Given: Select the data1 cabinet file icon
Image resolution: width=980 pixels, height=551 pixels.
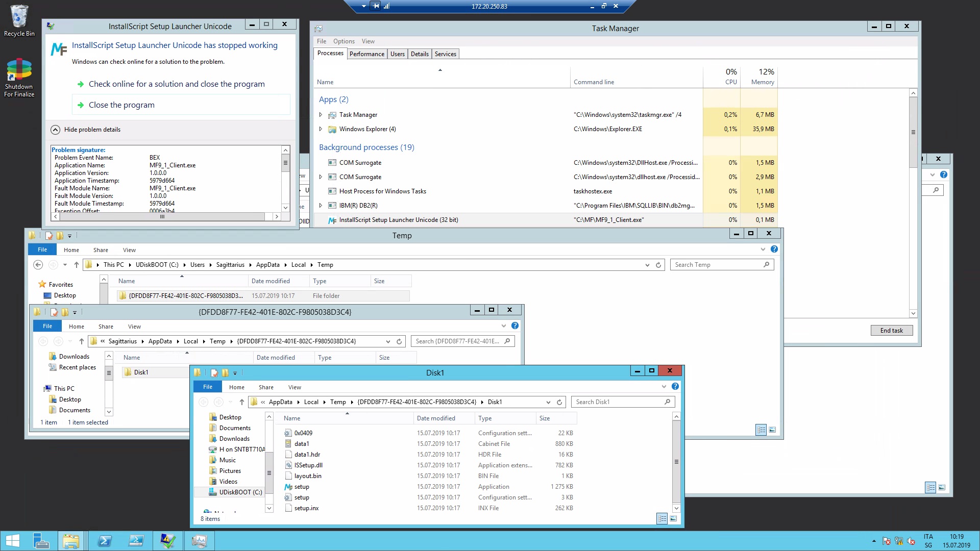Looking at the screenshot, I should tap(288, 444).
